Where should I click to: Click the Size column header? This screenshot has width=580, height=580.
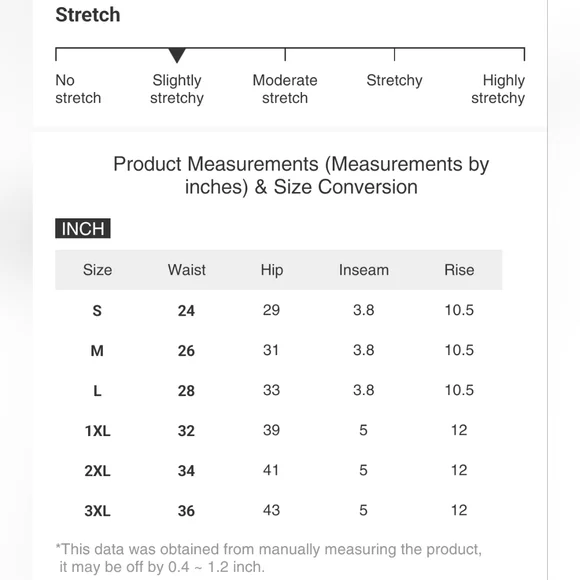[x=97, y=270]
